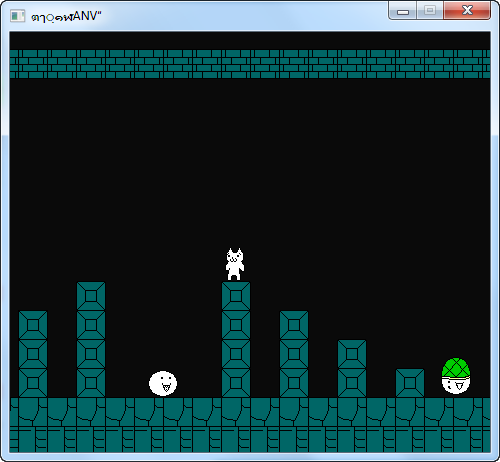
Task: Click the disabled maximize button
Action: (x=430, y=11)
